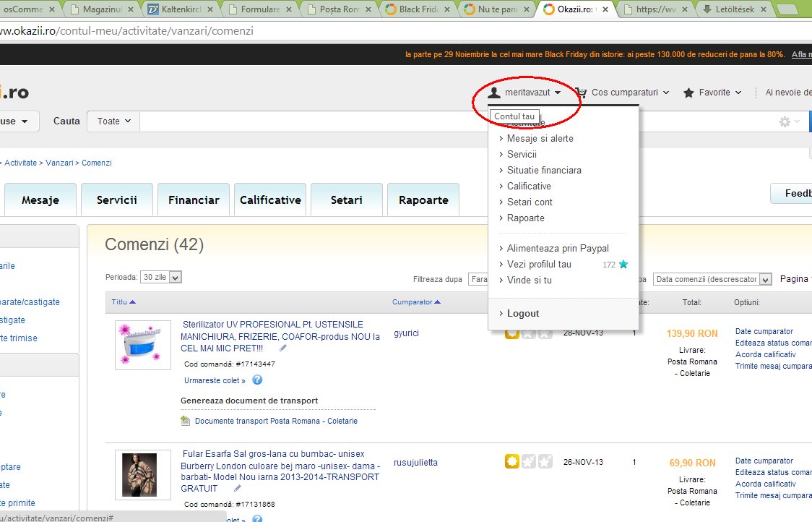
Task: Click the gold rating badge for rusujulietta order
Action: [x=511, y=461]
